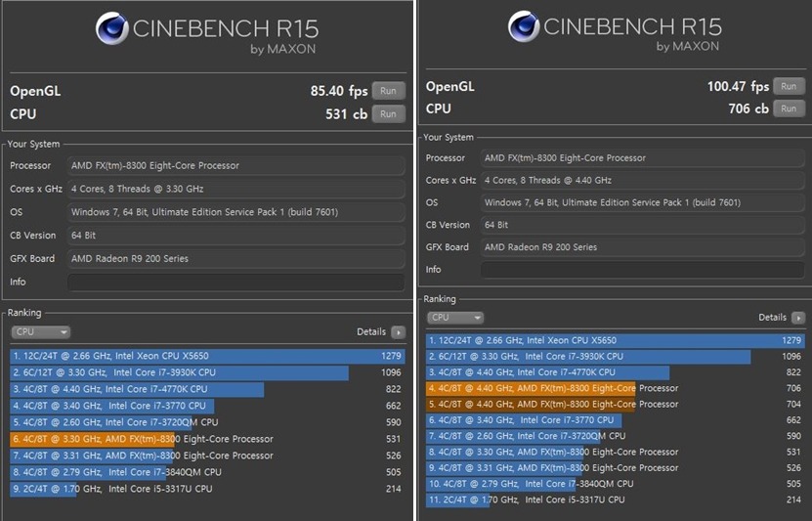Select FX-8300 3.31 GHz row in right window
The height and width of the screenshot is (521, 812).
point(616,467)
